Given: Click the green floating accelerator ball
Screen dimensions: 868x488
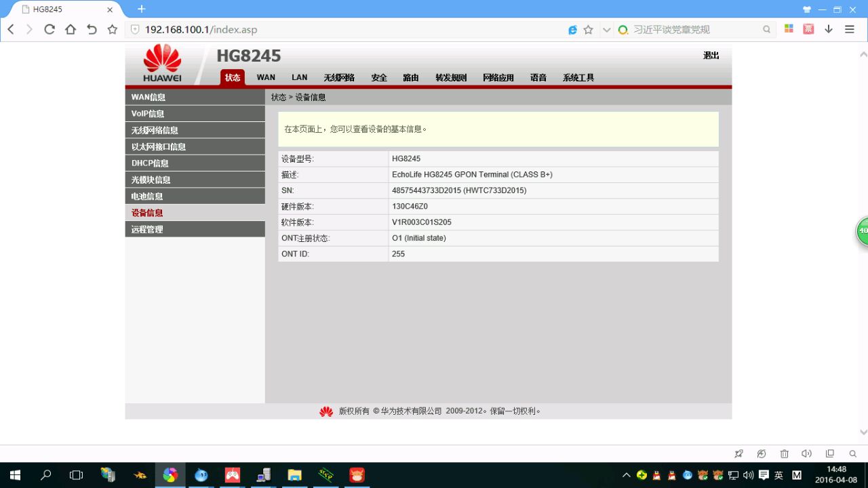Looking at the screenshot, I should point(863,231).
